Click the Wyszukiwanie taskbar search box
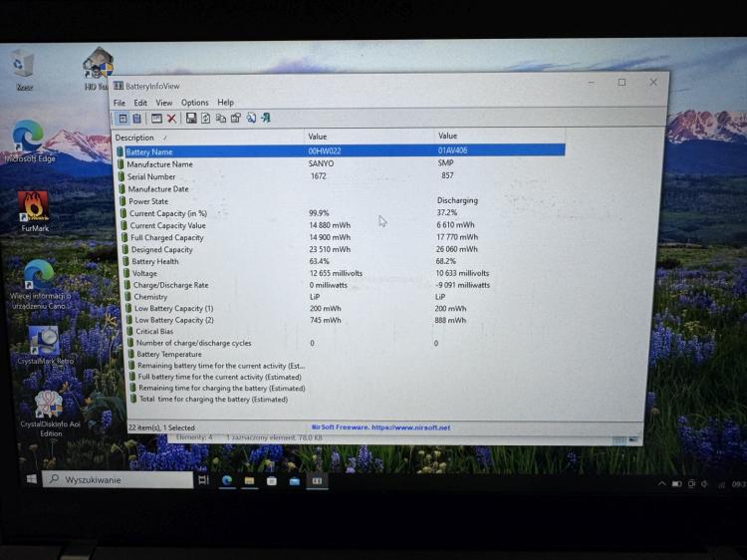The height and width of the screenshot is (560, 747). (118, 479)
